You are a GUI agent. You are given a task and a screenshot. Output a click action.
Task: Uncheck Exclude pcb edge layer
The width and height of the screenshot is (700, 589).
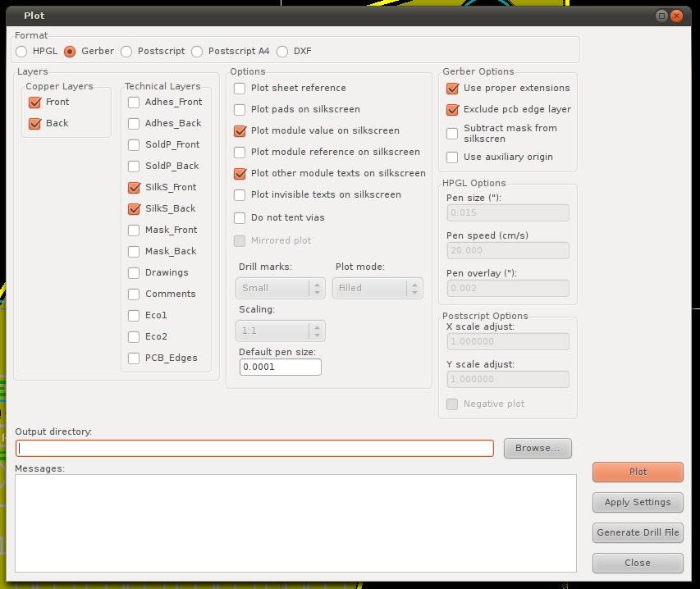[452, 110]
